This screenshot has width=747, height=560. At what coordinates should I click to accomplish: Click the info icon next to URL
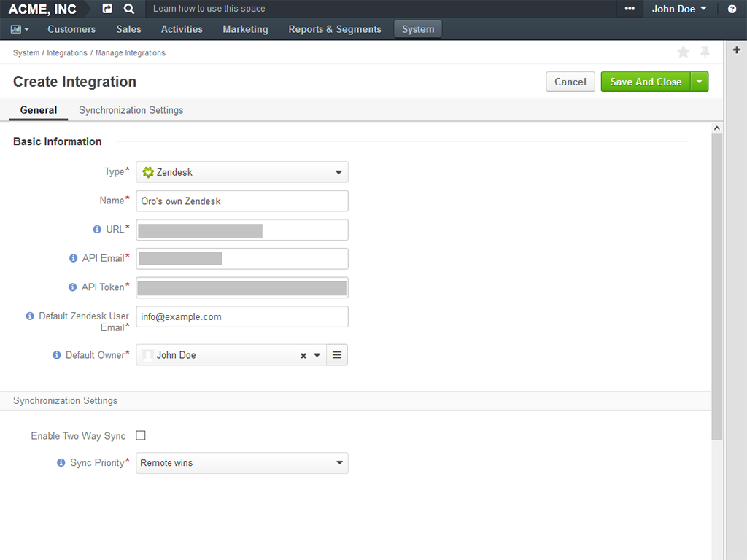click(x=97, y=229)
